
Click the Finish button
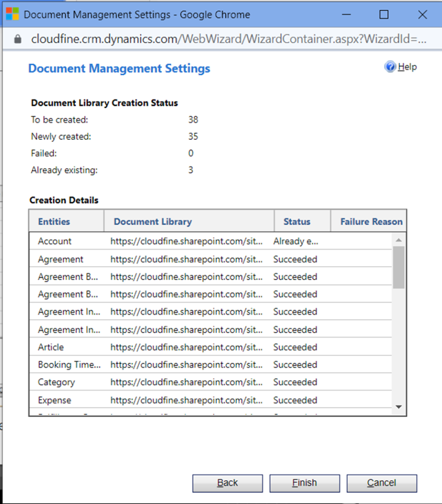tap(305, 483)
